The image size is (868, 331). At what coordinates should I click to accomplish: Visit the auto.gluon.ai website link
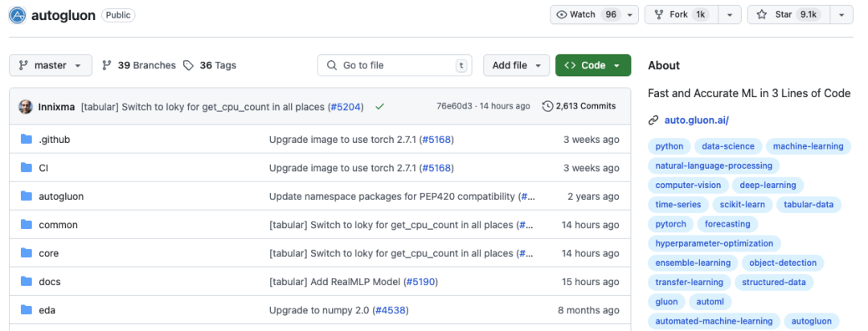pos(696,121)
